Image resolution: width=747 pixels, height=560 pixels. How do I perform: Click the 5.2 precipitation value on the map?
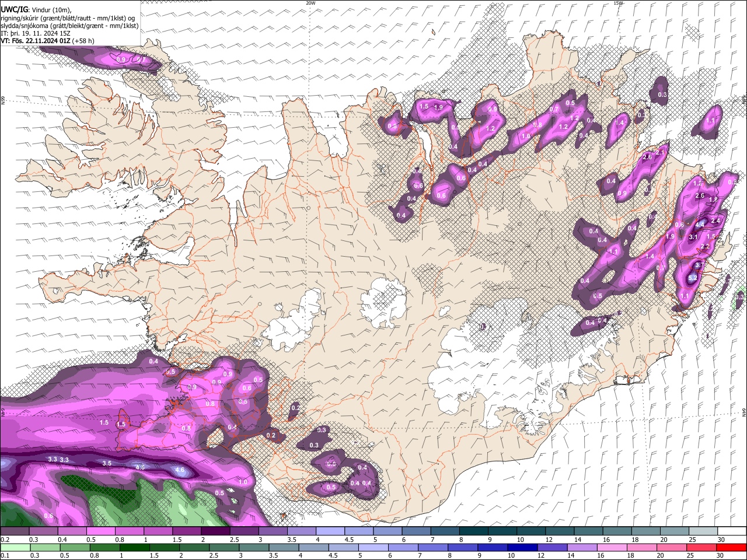(x=692, y=279)
